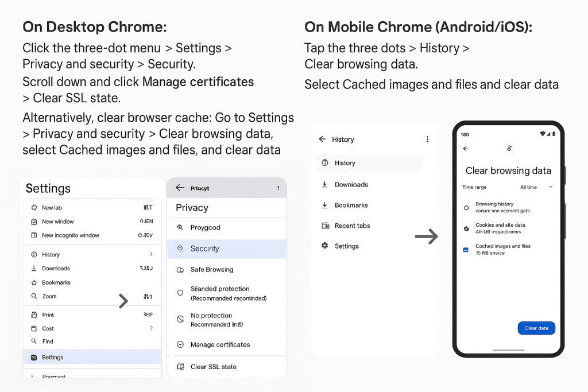The width and height of the screenshot is (588, 392).
Task: Click the Downloads arrow icon in desktop menu
Action: tap(34, 269)
